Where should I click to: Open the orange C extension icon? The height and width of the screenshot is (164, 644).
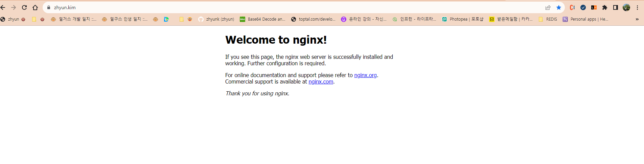click(572, 7)
